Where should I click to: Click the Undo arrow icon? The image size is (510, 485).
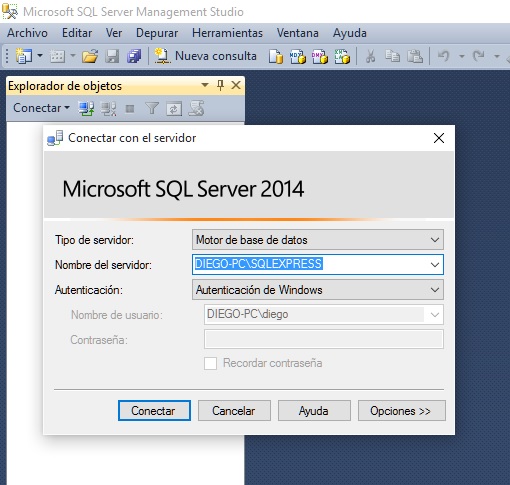pos(443,56)
